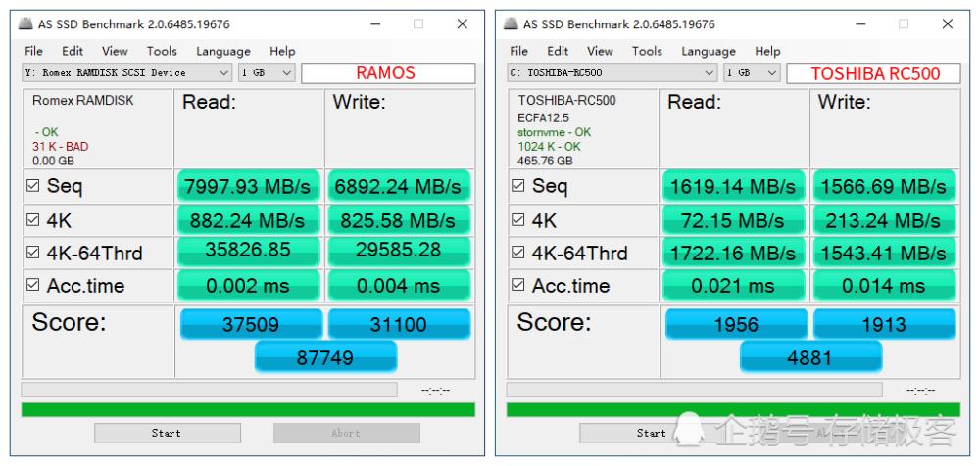Click the RAMOS read score 37509
Viewport: 980px width, 466px height.
[251, 324]
